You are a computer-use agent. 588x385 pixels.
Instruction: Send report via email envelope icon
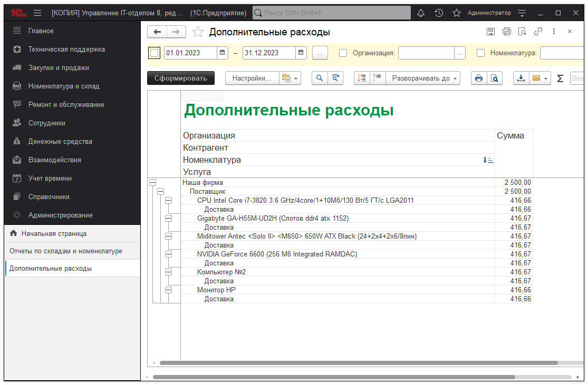pyautogui.click(x=537, y=78)
